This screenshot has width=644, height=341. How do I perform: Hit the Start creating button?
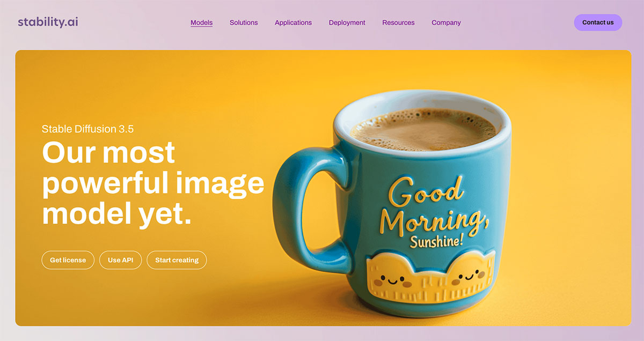pyautogui.click(x=177, y=260)
